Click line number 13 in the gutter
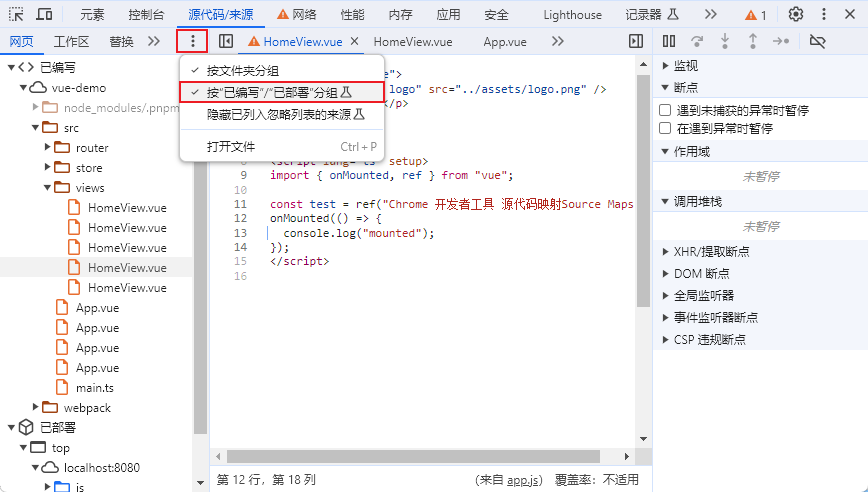The width and height of the screenshot is (868, 492). click(240, 233)
